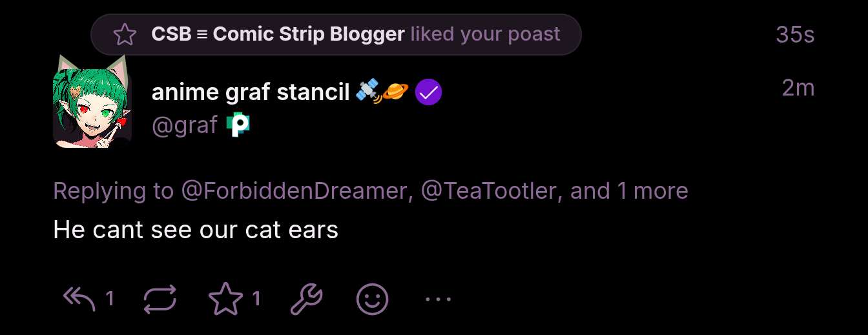
Task: Click the green instance icon beside @graf
Action: pyautogui.click(x=238, y=125)
